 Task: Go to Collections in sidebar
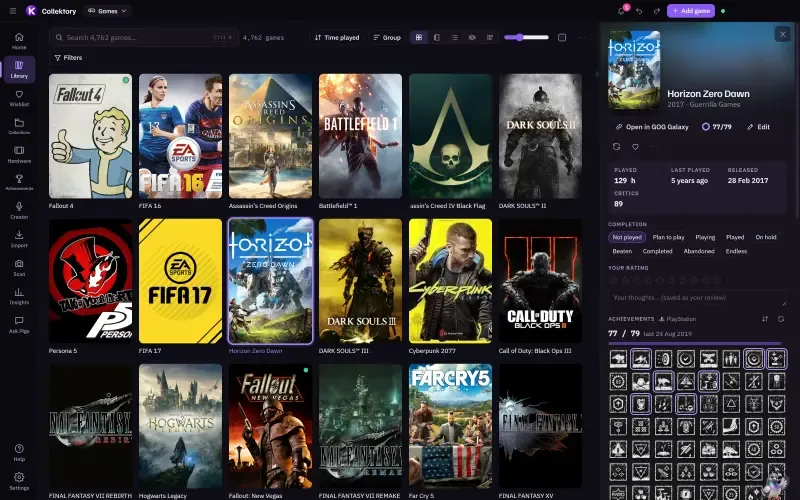[x=19, y=126]
